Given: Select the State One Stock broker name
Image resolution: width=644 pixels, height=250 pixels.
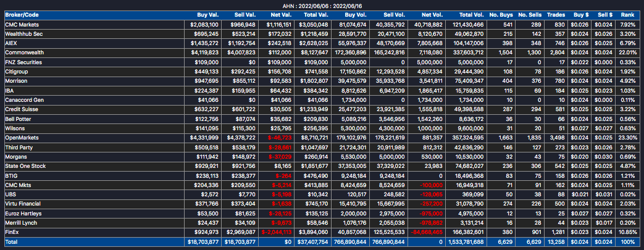Looking at the screenshot, I should pyautogui.click(x=25, y=166).
